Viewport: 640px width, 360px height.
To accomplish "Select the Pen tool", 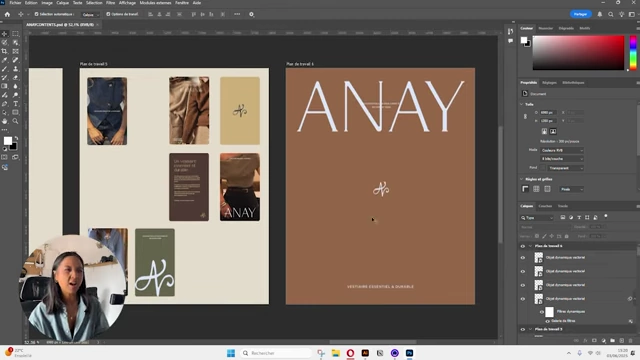I will click(4, 104).
